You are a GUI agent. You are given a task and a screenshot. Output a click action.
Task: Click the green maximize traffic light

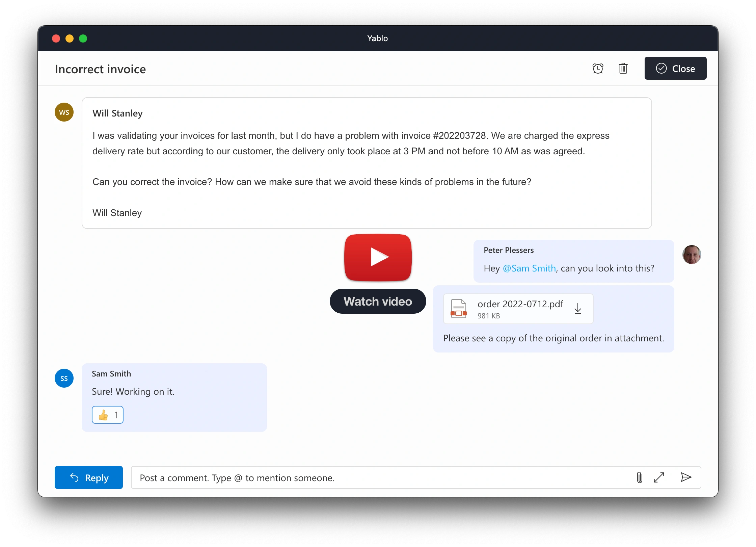coord(83,38)
